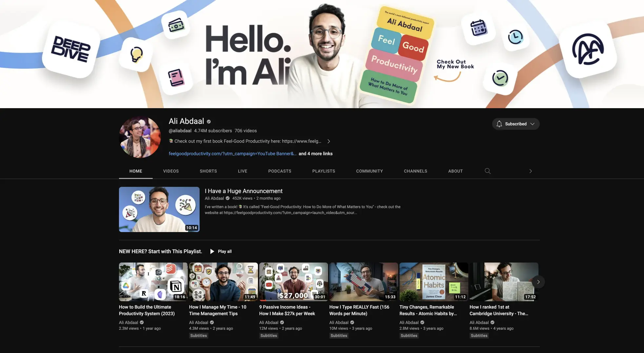Click '9 Passive Income Ideas' video title
Image resolution: width=644 pixels, height=353 pixels.
tap(287, 310)
